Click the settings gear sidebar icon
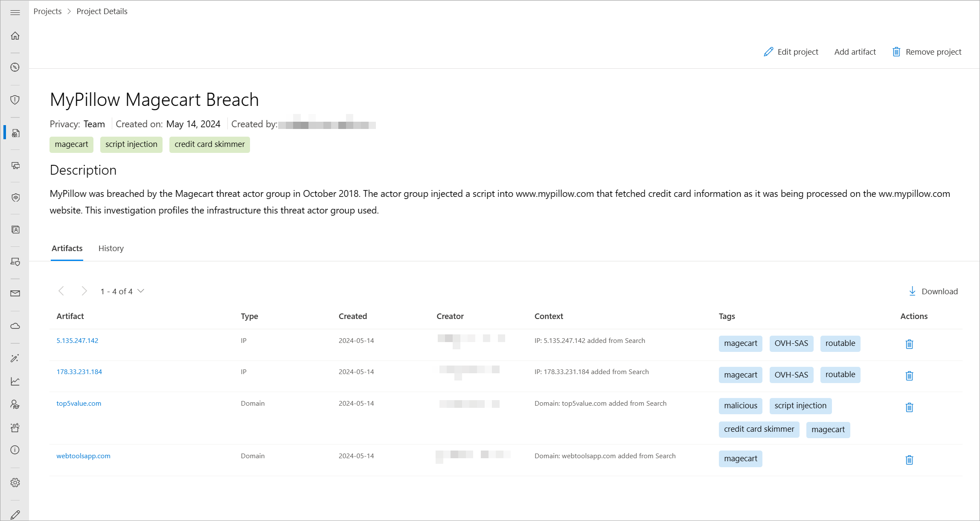 [15, 483]
